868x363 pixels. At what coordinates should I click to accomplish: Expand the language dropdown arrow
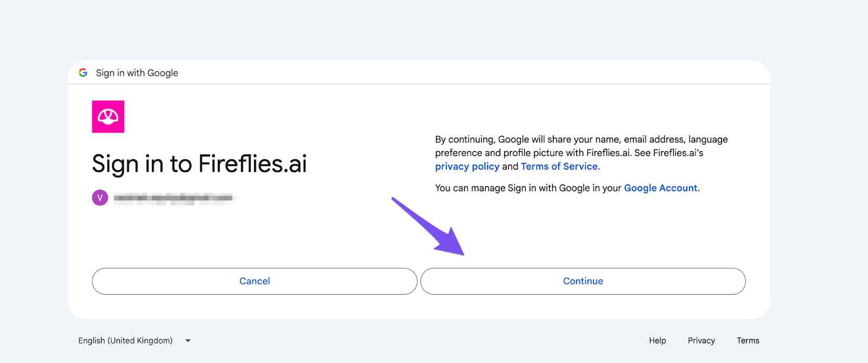click(188, 341)
